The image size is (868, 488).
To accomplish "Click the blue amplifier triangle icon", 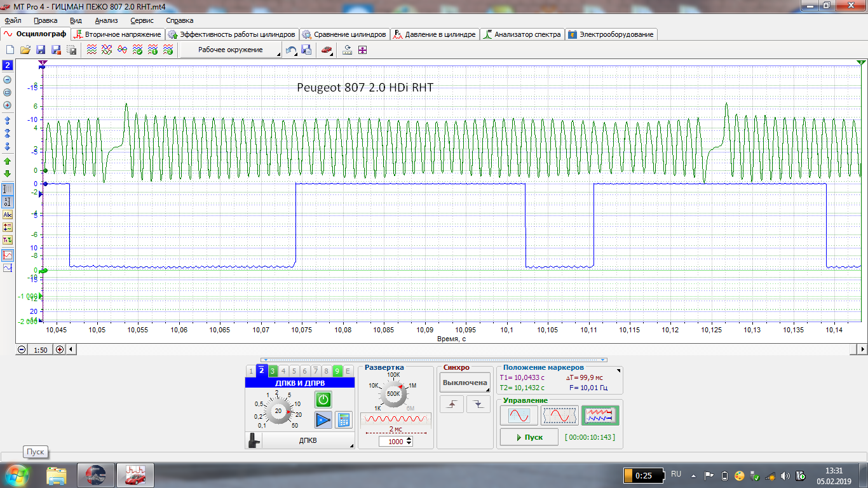I will click(x=323, y=419).
